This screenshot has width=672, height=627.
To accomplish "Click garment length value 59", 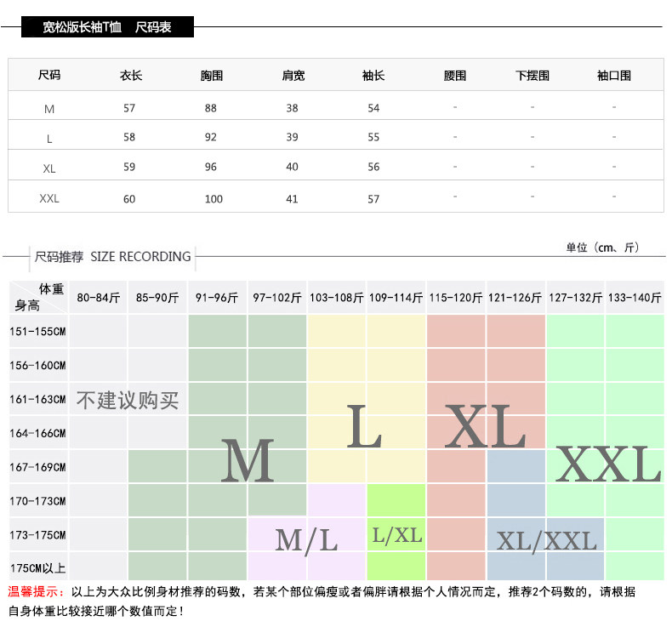I will pos(129,167).
